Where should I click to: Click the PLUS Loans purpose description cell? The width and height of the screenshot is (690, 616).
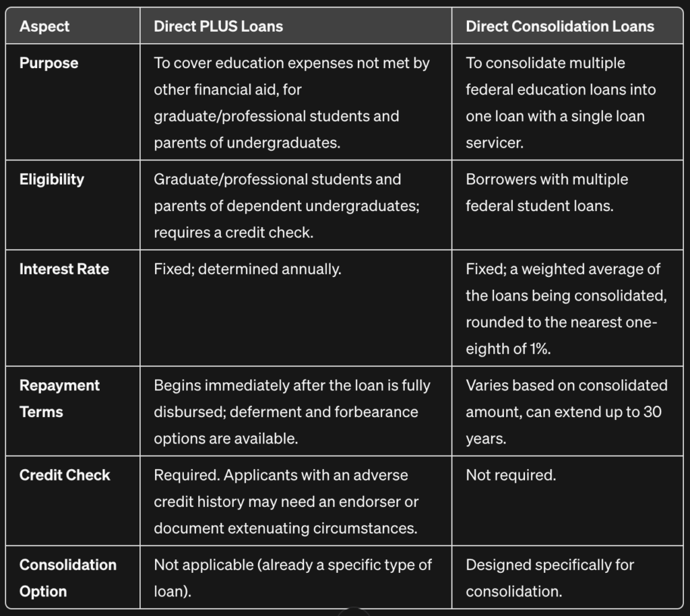(x=296, y=102)
